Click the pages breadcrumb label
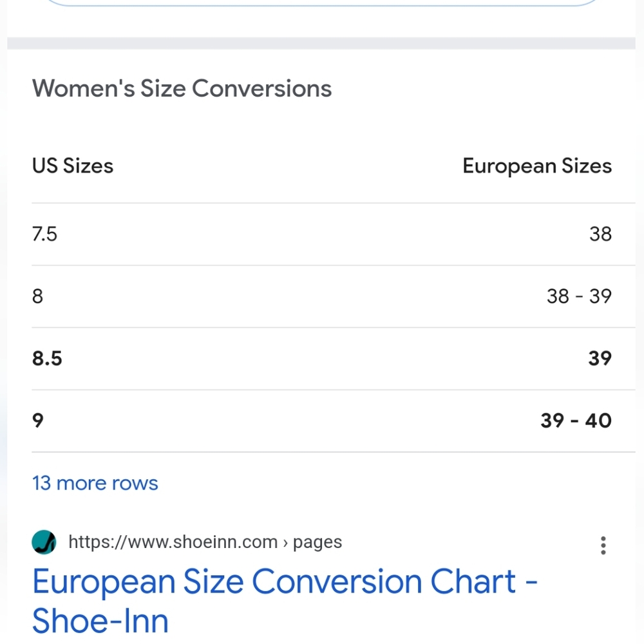This screenshot has width=644, height=644. (x=317, y=542)
